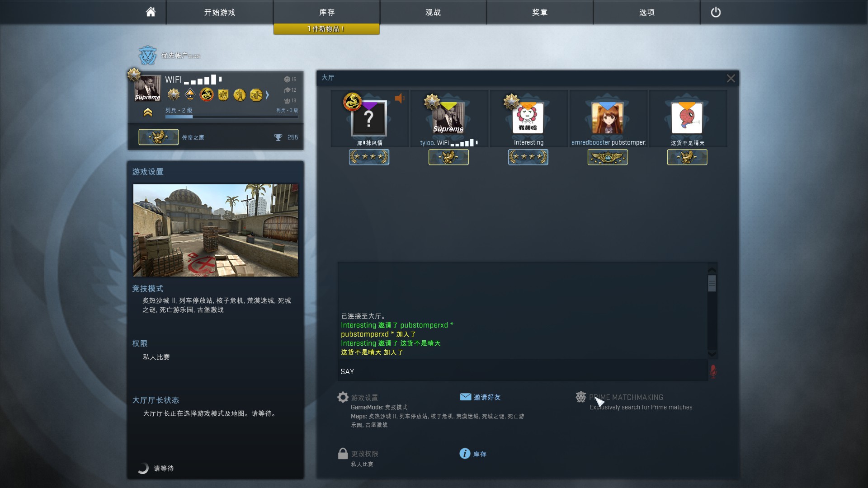Click the invite friends envelope icon
The image size is (868, 488).
[x=465, y=397]
